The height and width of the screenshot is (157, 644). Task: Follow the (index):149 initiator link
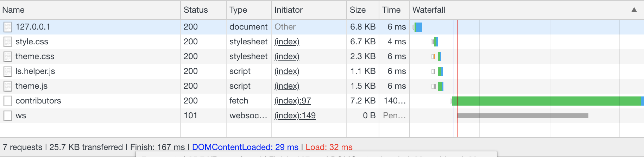pos(295,116)
